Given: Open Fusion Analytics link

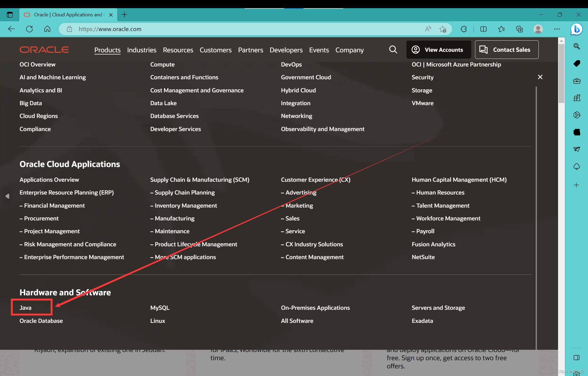Looking at the screenshot, I should click(433, 244).
